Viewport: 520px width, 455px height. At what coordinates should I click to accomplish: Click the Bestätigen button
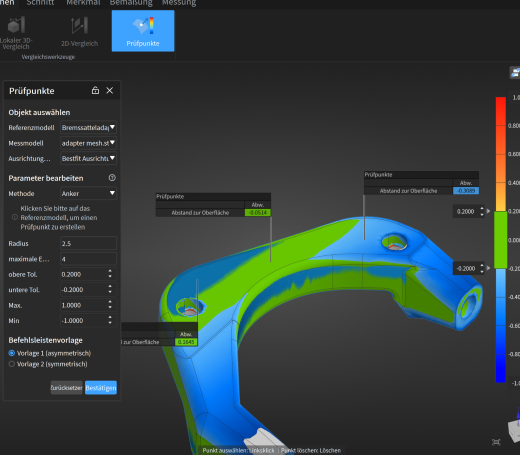(101, 388)
